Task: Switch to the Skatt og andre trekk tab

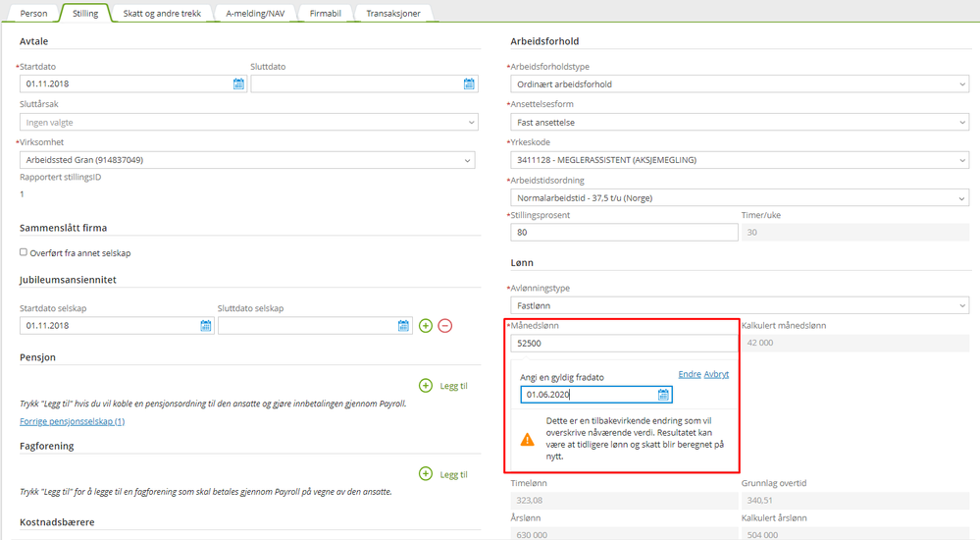Action: 161,14
